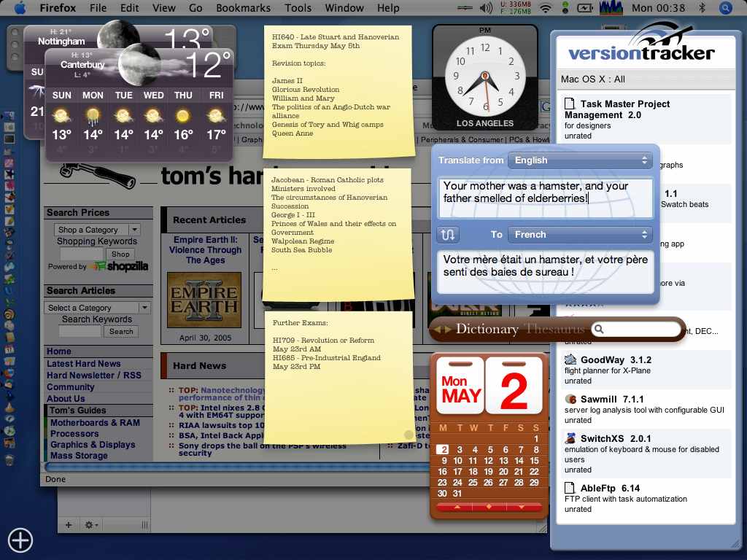The height and width of the screenshot is (560, 747).
Task: Click the Empire Earth II thumbnail image
Action: tap(204, 300)
